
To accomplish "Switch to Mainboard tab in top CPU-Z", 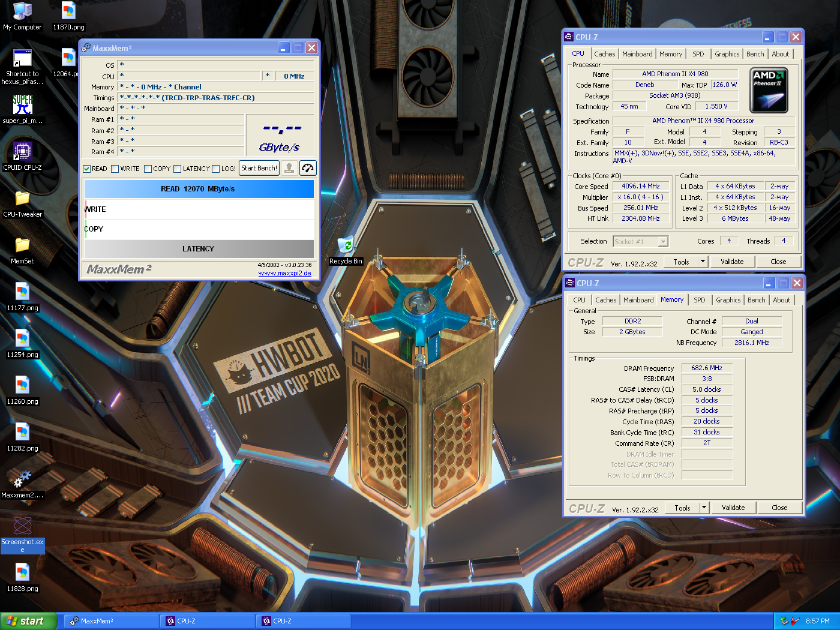I will 637,54.
